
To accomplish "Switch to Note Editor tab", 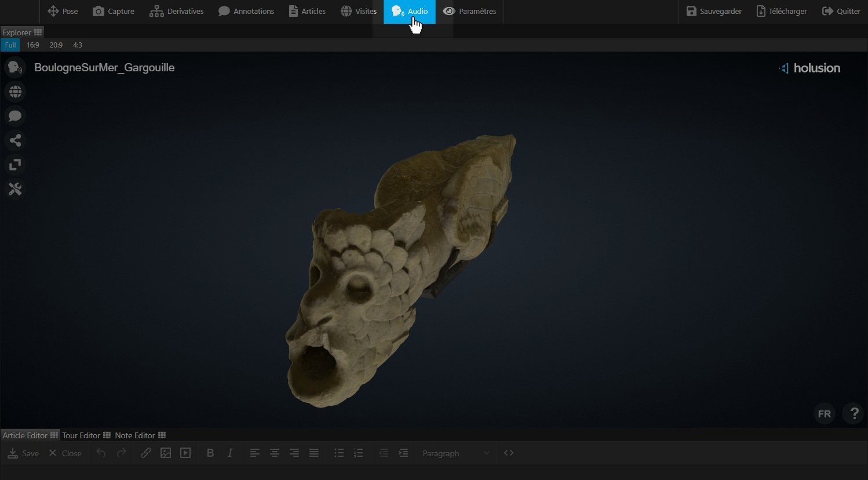I will click(x=140, y=435).
